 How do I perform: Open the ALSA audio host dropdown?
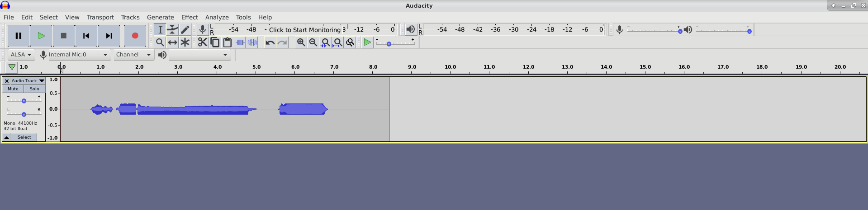pos(21,55)
